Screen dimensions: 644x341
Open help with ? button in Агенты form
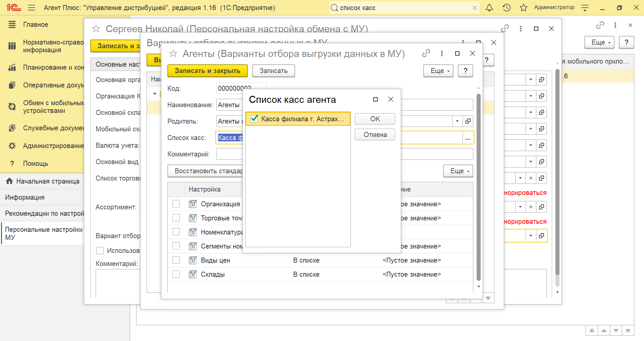click(466, 71)
